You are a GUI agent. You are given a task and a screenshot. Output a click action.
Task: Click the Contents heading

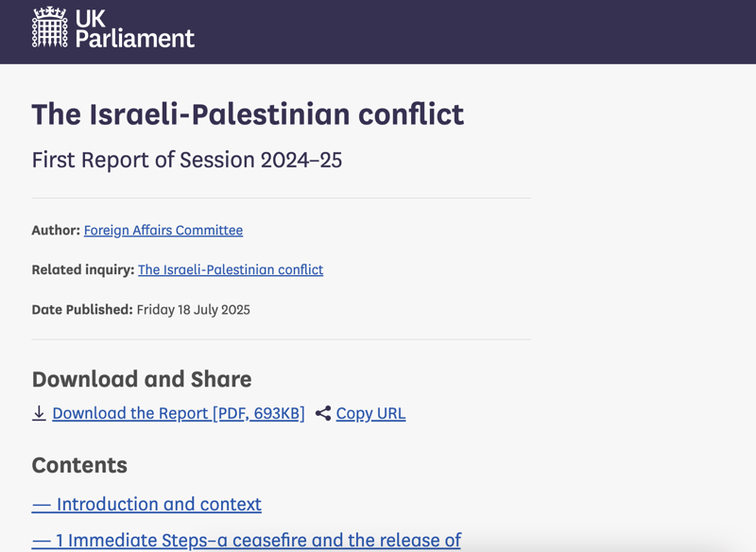pos(79,465)
